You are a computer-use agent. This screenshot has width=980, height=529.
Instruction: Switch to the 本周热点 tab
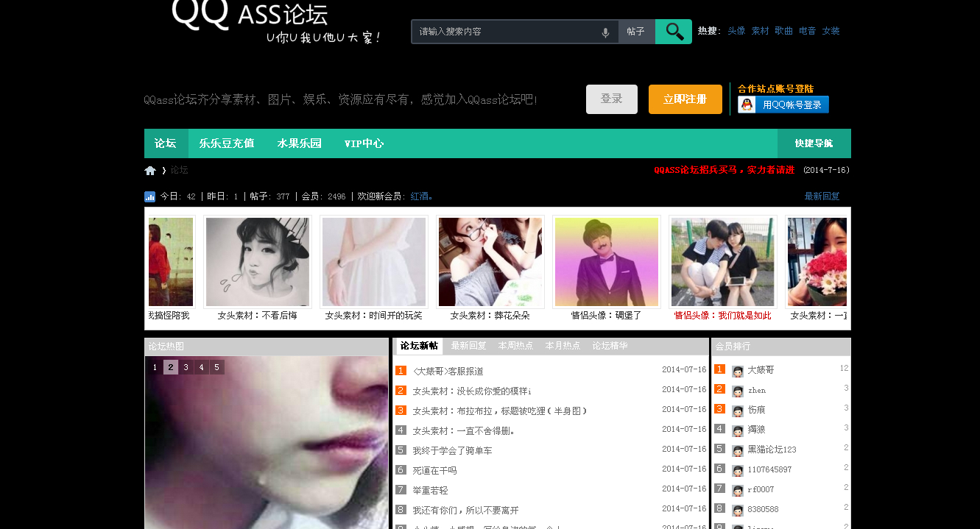[x=515, y=346]
